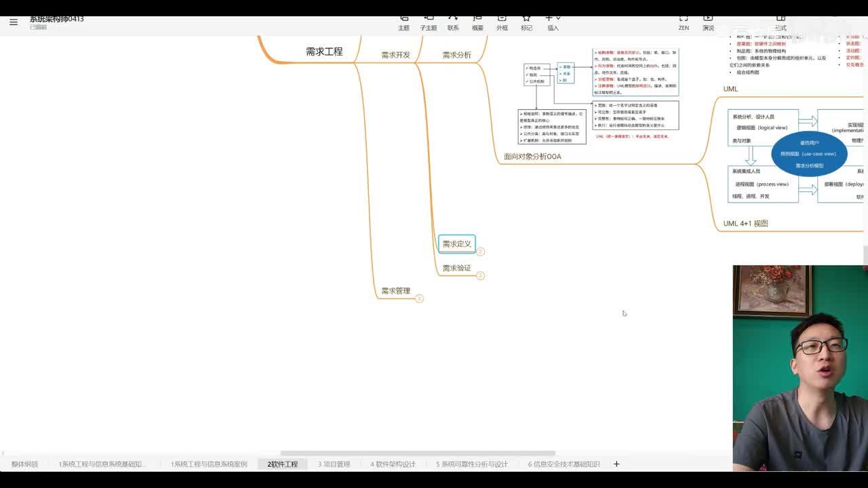
Task: Open the 插入 insert dropdown
Action: coord(553,22)
